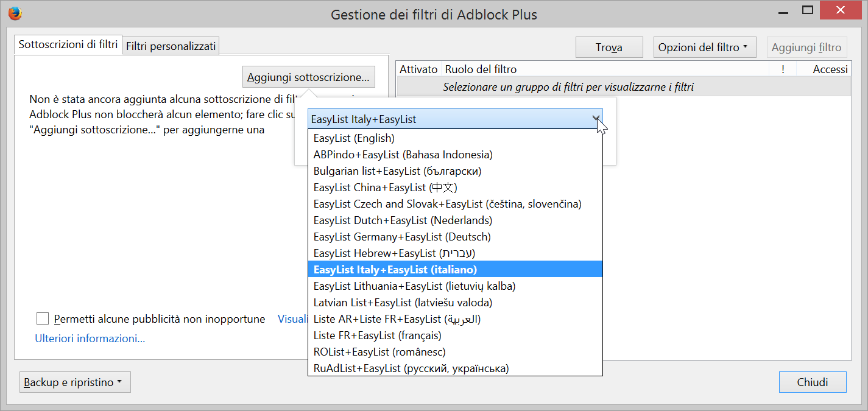Viewport: 868px width, 411px height.
Task: Open Backup e ripristino menu
Action: coord(75,382)
